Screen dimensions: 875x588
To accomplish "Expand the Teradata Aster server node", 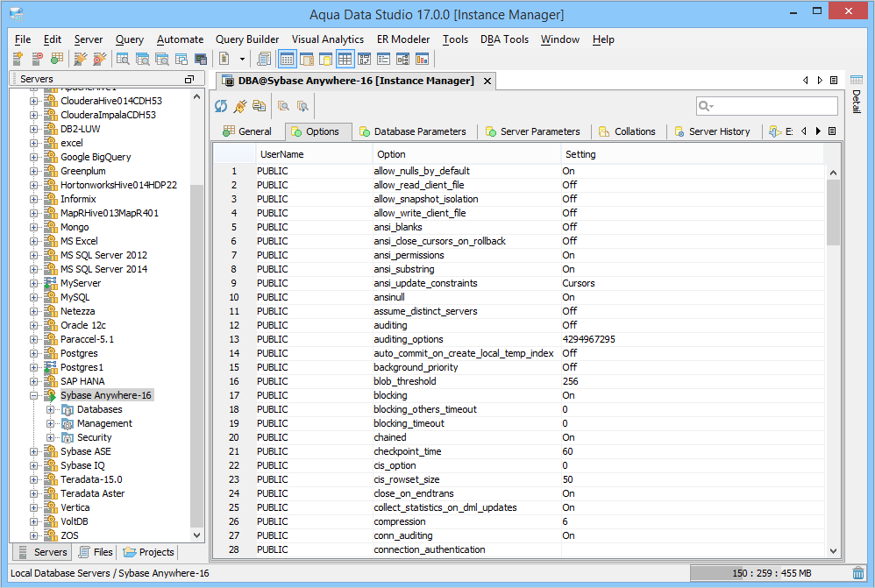I will coord(34,493).
